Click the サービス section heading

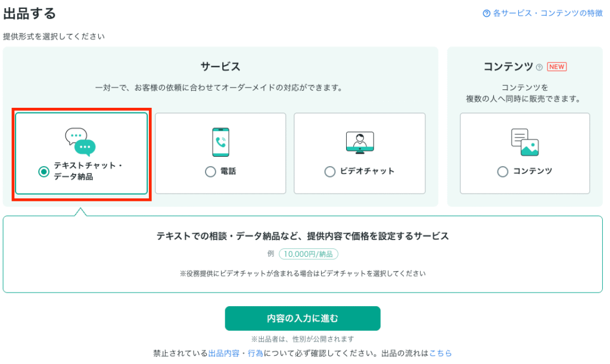pos(220,67)
